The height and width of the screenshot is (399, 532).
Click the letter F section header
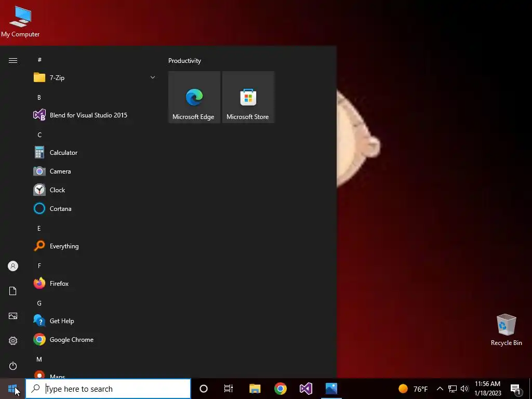[39, 265]
